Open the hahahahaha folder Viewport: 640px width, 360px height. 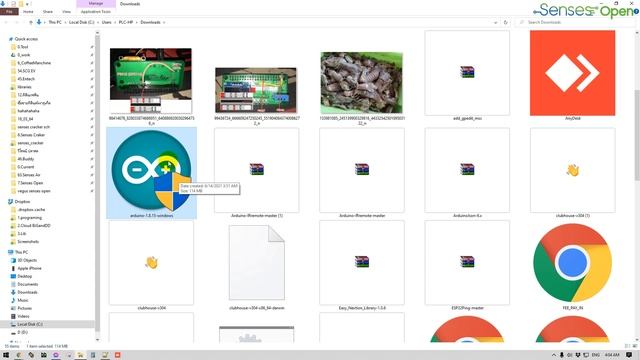click(x=28, y=111)
